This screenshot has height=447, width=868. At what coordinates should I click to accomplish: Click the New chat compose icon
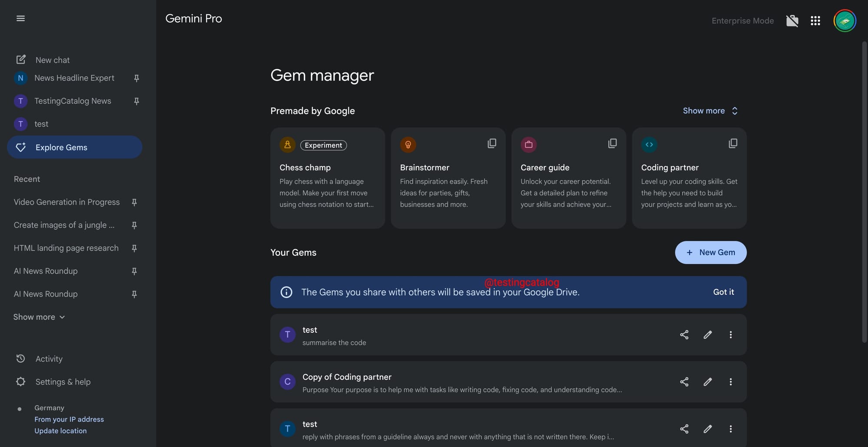tap(21, 60)
